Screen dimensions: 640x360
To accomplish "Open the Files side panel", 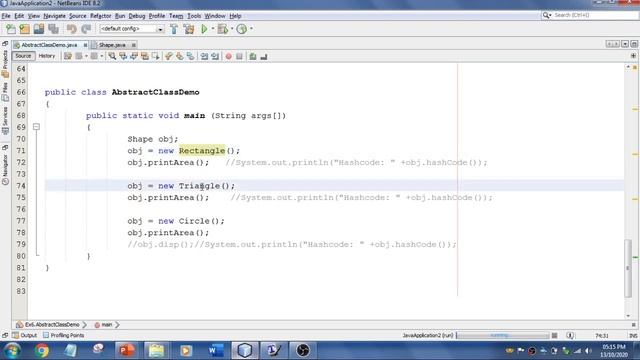I will click(5, 91).
